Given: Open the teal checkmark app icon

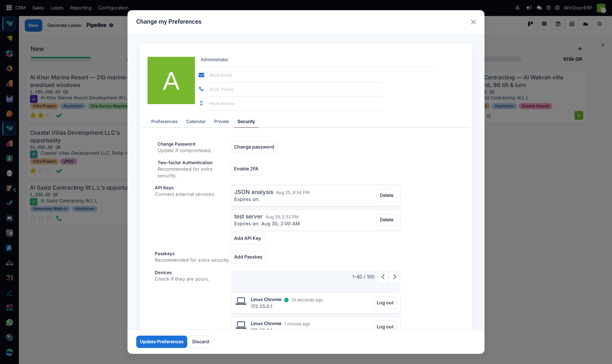Looking at the screenshot, I should pos(9,203).
